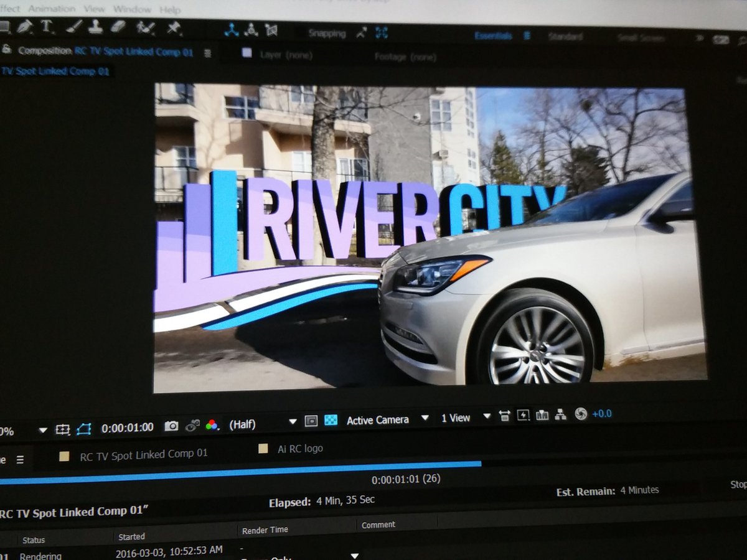
Task: Open the Window menu
Action: pos(132,9)
